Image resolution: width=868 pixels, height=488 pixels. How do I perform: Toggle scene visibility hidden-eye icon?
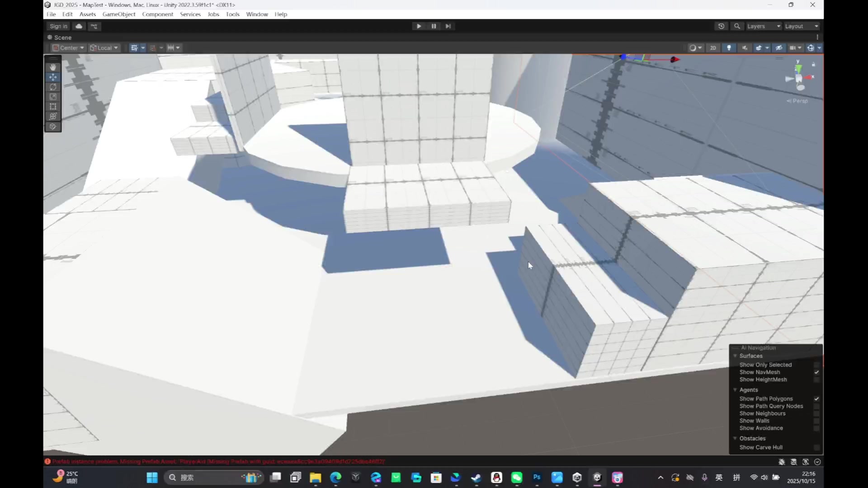click(779, 48)
